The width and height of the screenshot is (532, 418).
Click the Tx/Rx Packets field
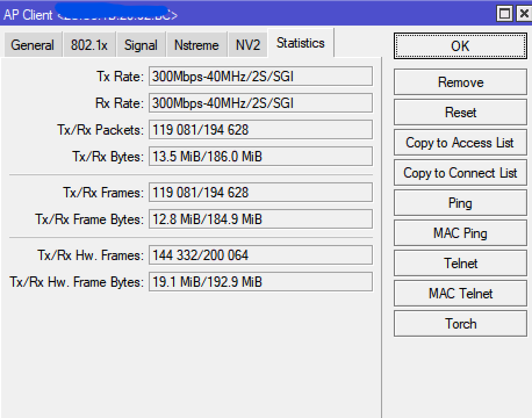coord(260,129)
